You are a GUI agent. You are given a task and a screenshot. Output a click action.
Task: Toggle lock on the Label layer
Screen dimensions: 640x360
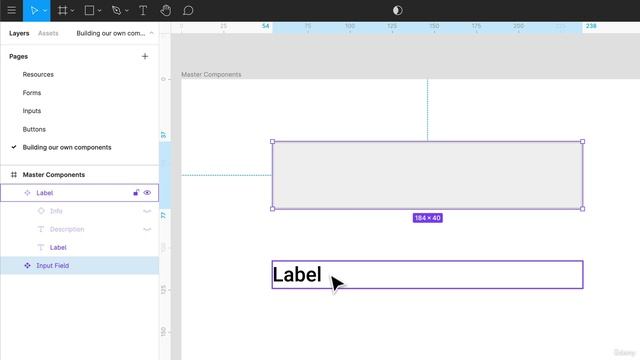pyautogui.click(x=136, y=193)
